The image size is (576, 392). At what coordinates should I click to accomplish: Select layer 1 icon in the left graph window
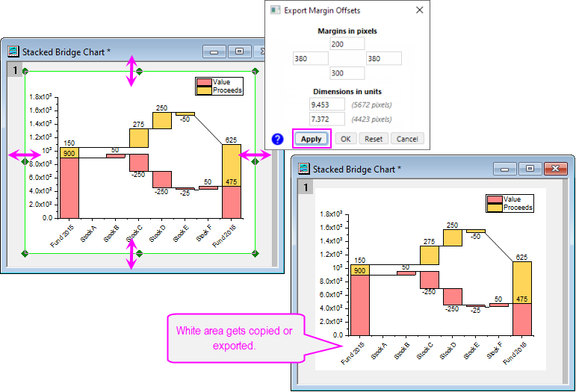(x=13, y=70)
